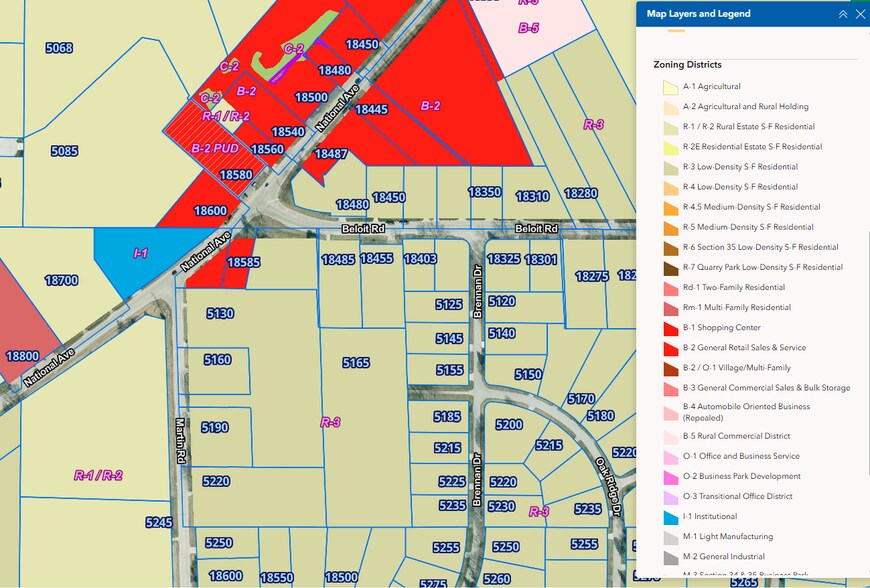Close the Map Layers and Legend panel
This screenshot has width=870, height=588.
tap(859, 14)
